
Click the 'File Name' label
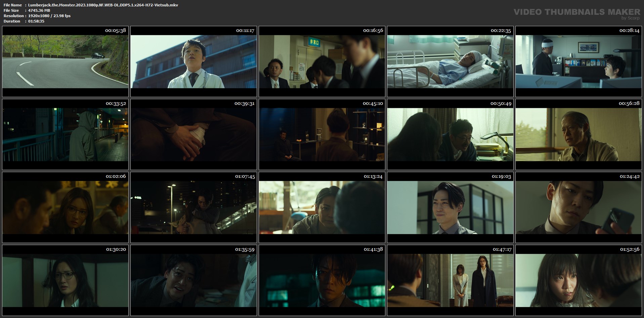pyautogui.click(x=13, y=5)
